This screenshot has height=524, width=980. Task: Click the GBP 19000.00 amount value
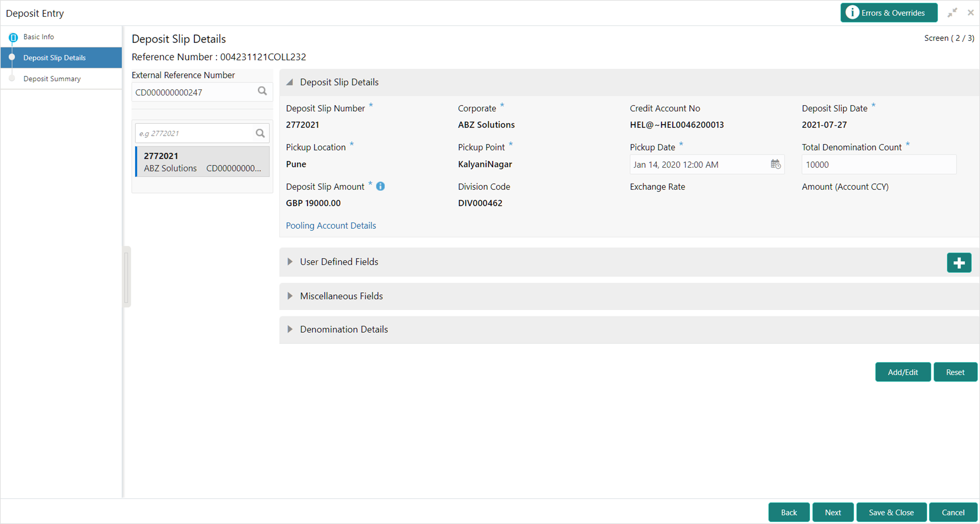click(313, 203)
